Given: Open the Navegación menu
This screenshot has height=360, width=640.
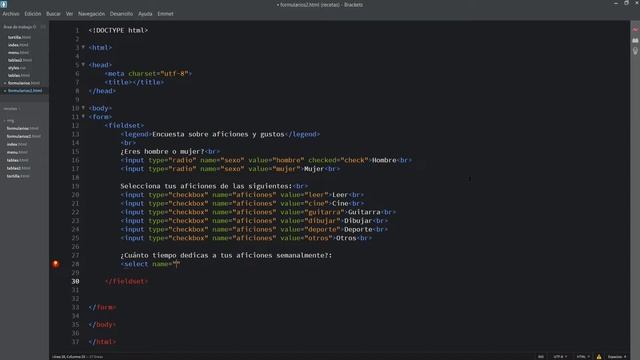Looking at the screenshot, I should click(91, 14).
